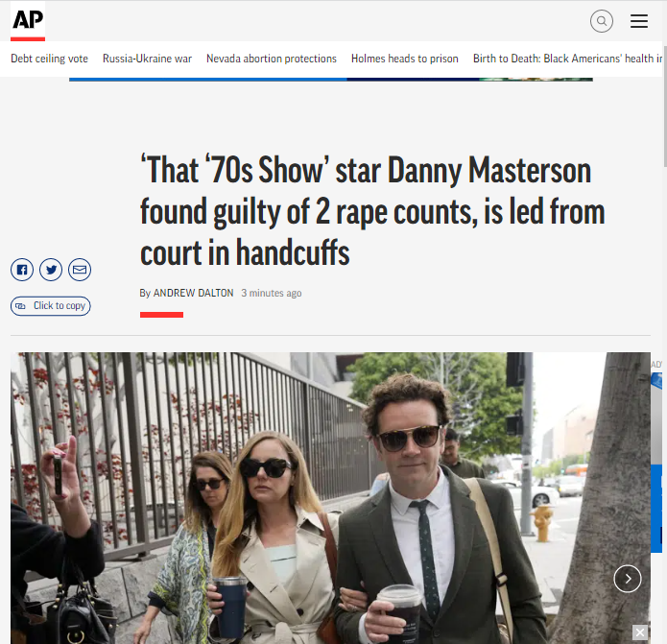Open the Debt ceiling vote topic
The width and height of the screenshot is (667, 644).
coord(49,59)
